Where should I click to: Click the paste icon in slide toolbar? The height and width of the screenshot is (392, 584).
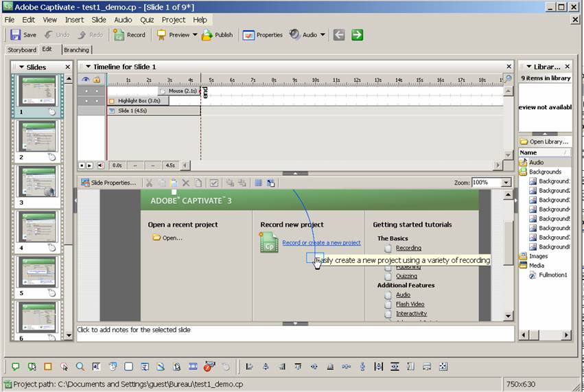pyautogui.click(x=174, y=183)
